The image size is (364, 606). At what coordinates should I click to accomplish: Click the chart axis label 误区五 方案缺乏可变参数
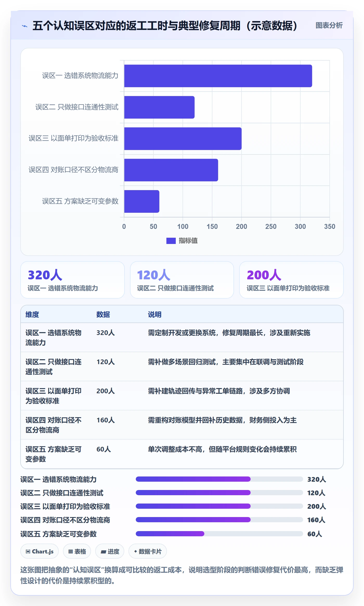pos(80,201)
